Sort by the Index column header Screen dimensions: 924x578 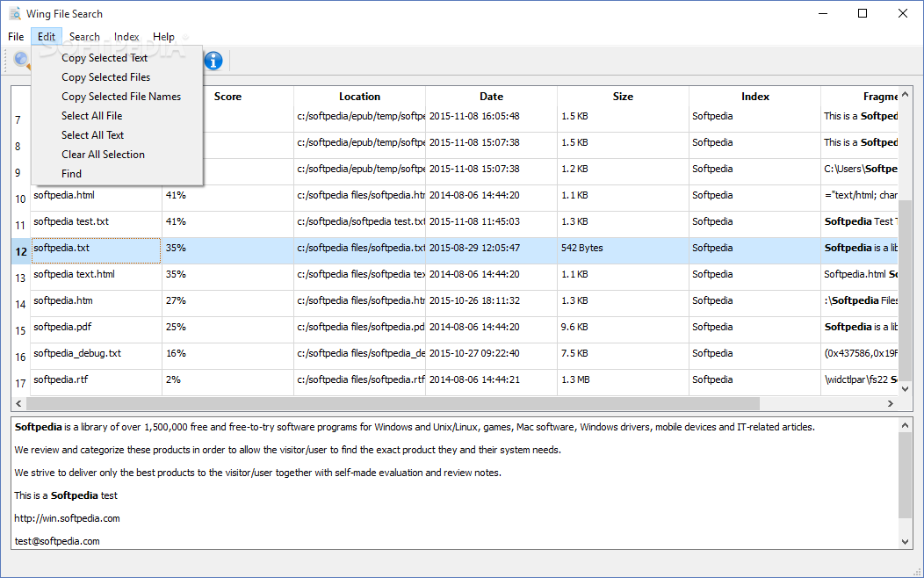754,97
